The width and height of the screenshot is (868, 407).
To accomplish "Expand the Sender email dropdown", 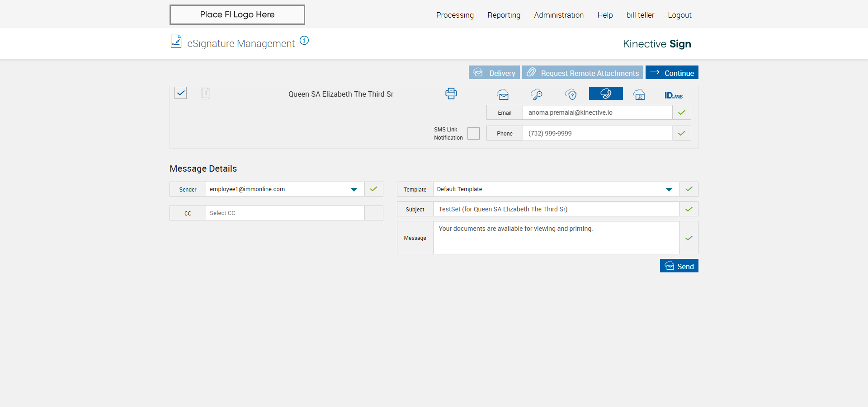I will [354, 189].
